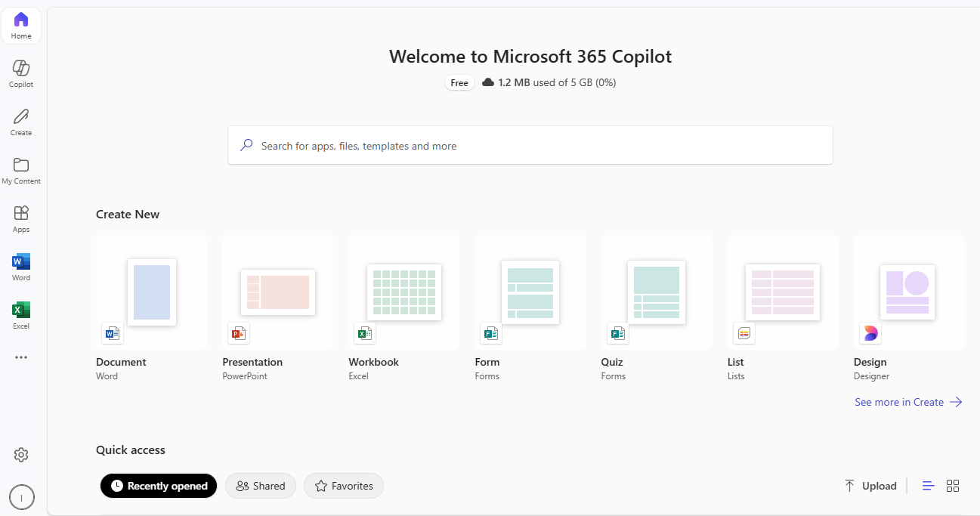The height and width of the screenshot is (516, 980).
Task: Switch to the Shared filter
Action: (x=261, y=486)
